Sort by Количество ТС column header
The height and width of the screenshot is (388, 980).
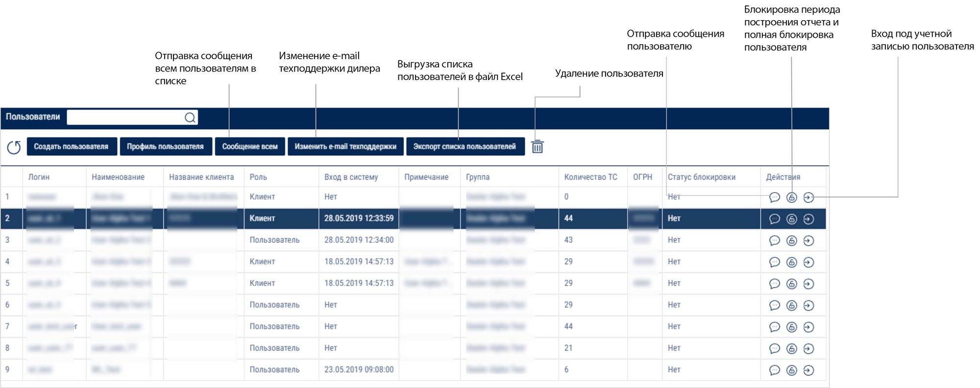pos(590,177)
